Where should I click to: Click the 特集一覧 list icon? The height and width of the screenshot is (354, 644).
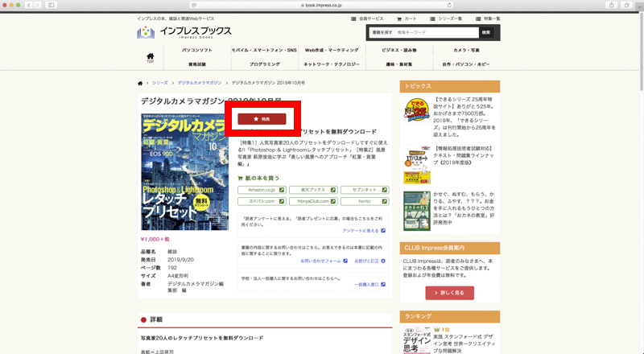pos(478,19)
